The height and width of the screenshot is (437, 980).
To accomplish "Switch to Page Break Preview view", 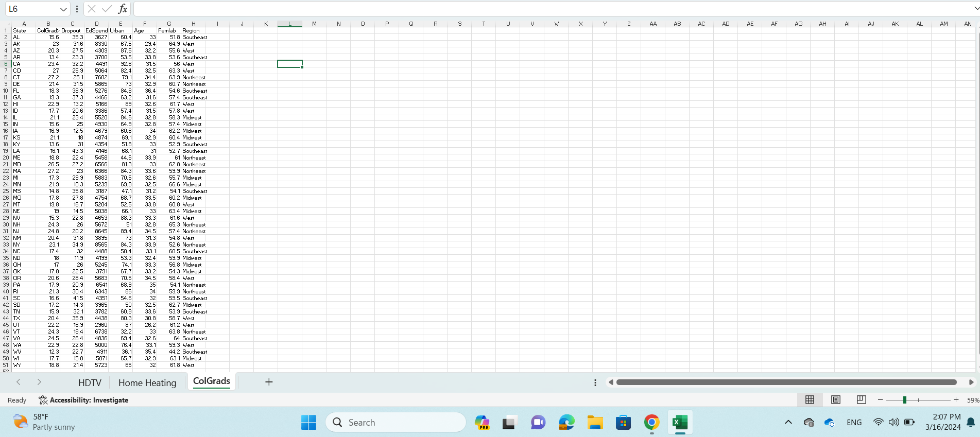I will pyautogui.click(x=861, y=400).
